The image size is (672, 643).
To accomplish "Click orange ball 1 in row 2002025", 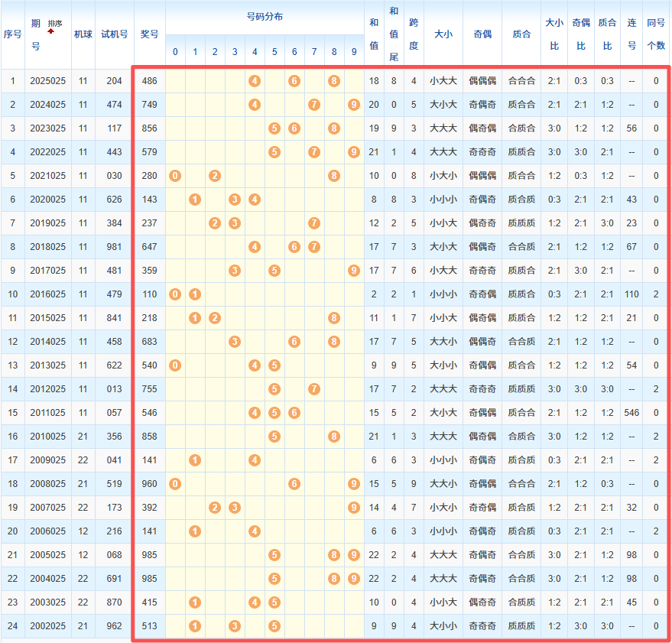I will click(x=195, y=626).
